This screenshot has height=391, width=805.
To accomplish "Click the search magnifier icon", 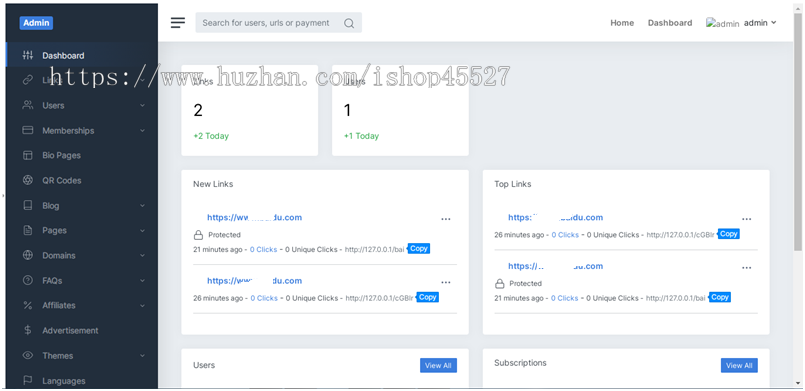I will click(349, 23).
